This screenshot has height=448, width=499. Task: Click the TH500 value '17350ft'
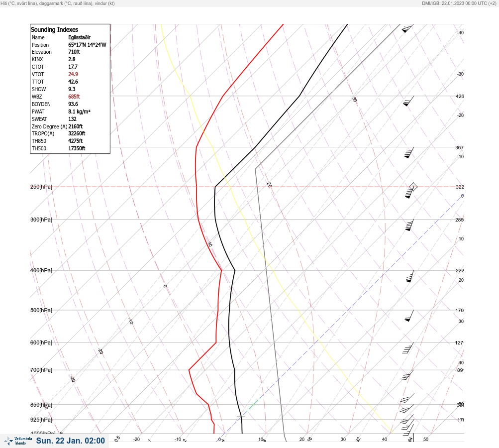coord(77,148)
